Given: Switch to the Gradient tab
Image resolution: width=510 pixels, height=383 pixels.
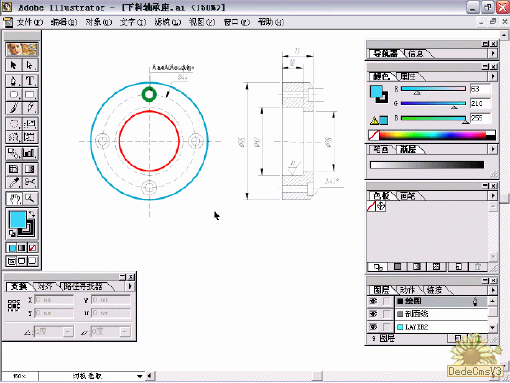Looking at the screenshot, I should pyautogui.click(x=408, y=149).
